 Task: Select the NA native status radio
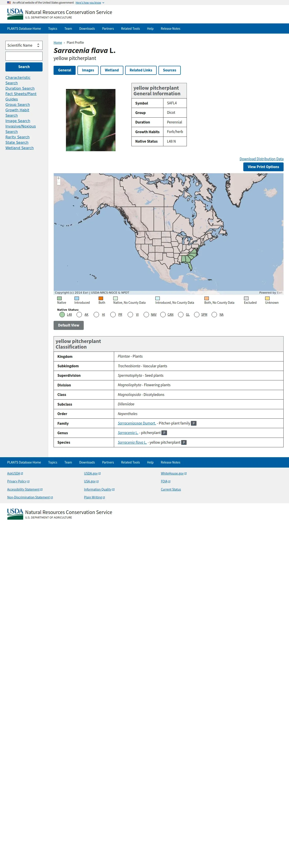[x=214, y=314]
